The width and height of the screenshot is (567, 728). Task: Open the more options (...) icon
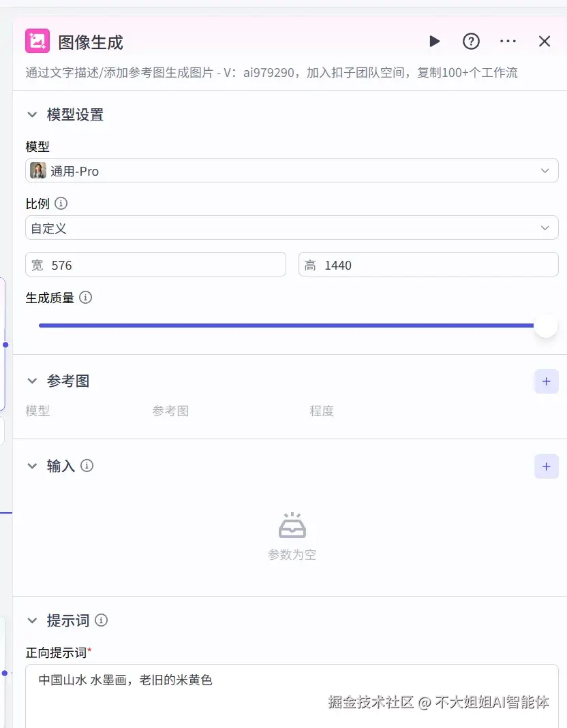point(508,42)
